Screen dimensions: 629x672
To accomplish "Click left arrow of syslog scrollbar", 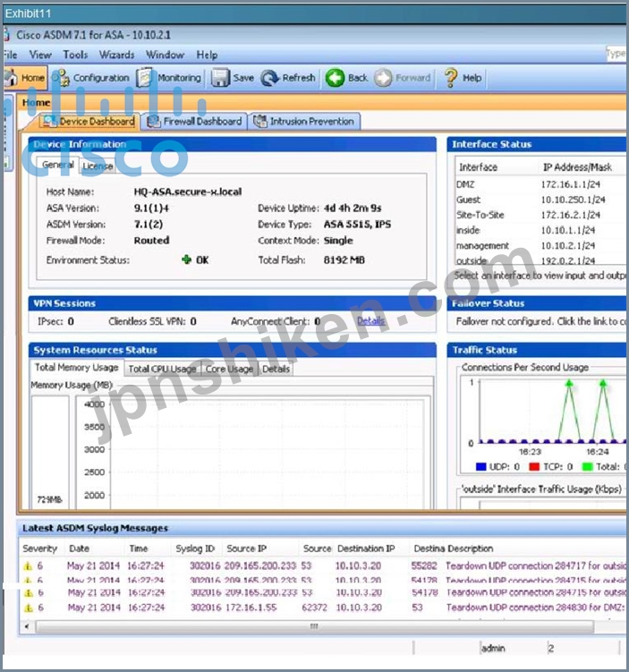I will [27, 626].
